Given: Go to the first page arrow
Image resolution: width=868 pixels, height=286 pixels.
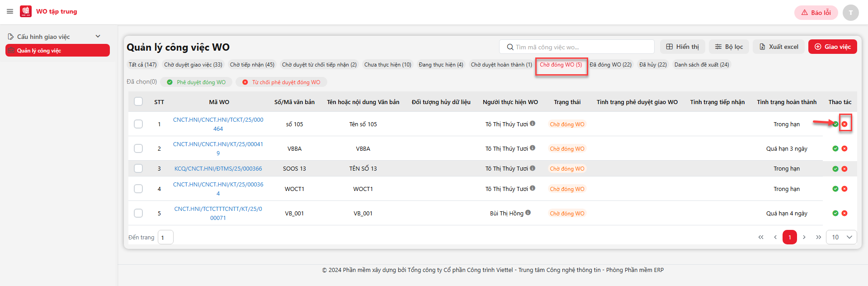Looking at the screenshot, I should pyautogui.click(x=761, y=237).
